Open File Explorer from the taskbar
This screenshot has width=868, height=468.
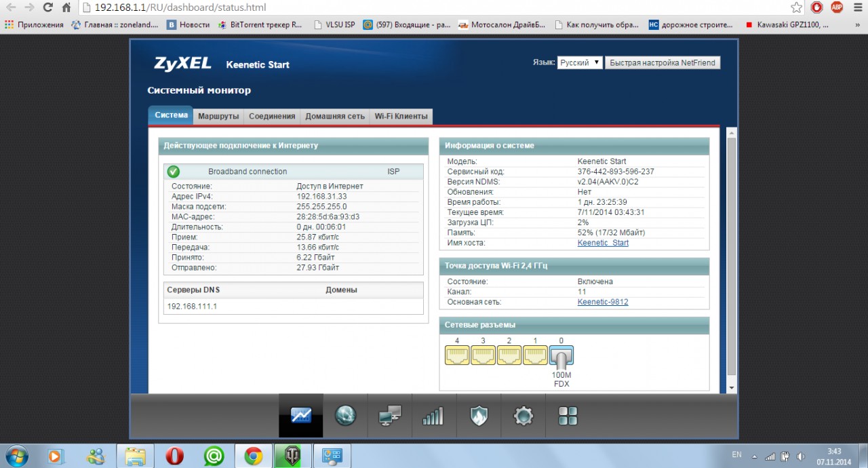pyautogui.click(x=136, y=456)
